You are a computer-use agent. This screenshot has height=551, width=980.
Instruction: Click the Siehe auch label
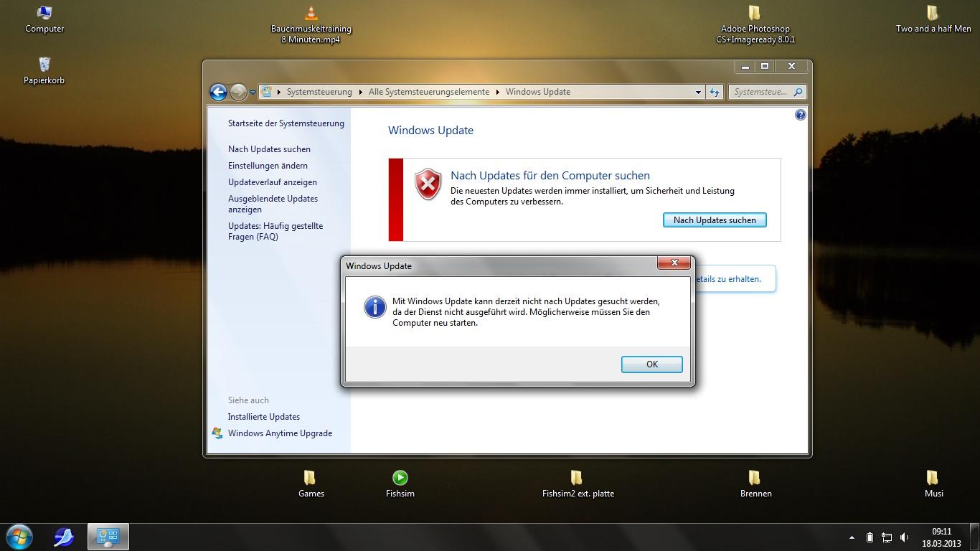click(248, 400)
